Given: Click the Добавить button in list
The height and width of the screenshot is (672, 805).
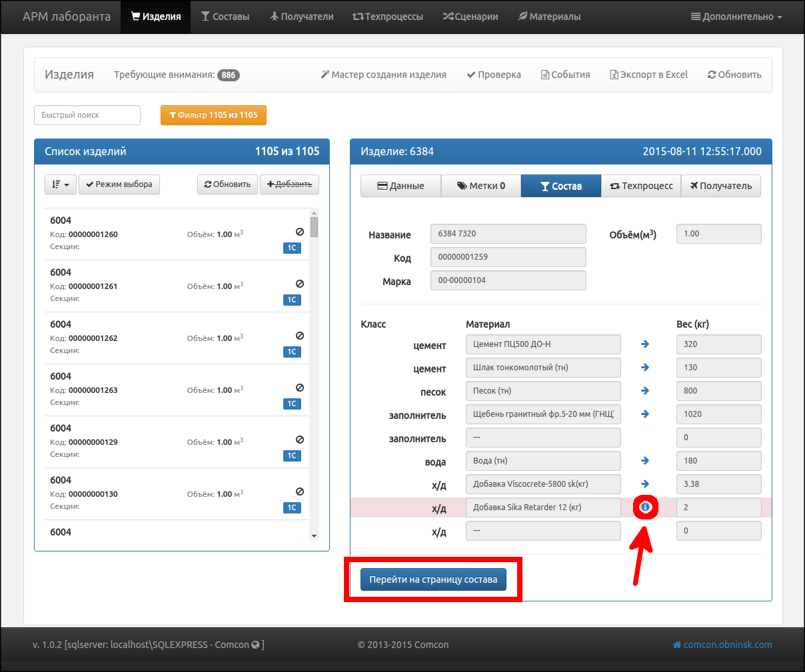Looking at the screenshot, I should [x=289, y=184].
